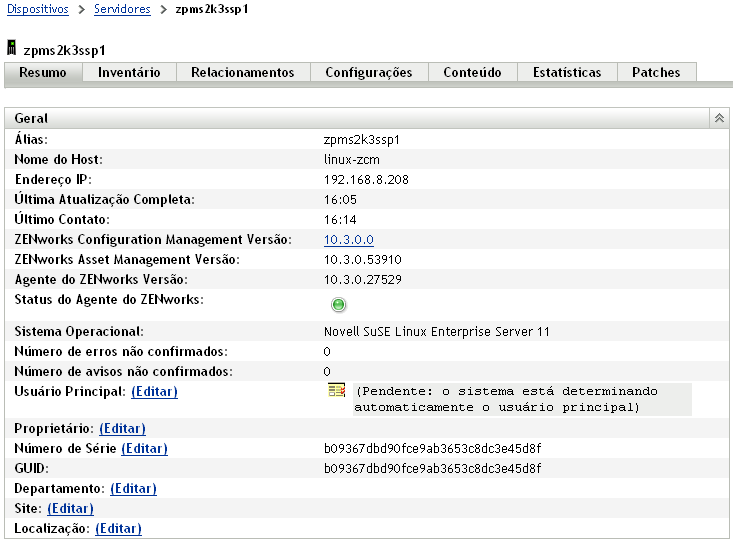
Task: Click the last contact time 16:14
Action: pyautogui.click(x=340, y=220)
